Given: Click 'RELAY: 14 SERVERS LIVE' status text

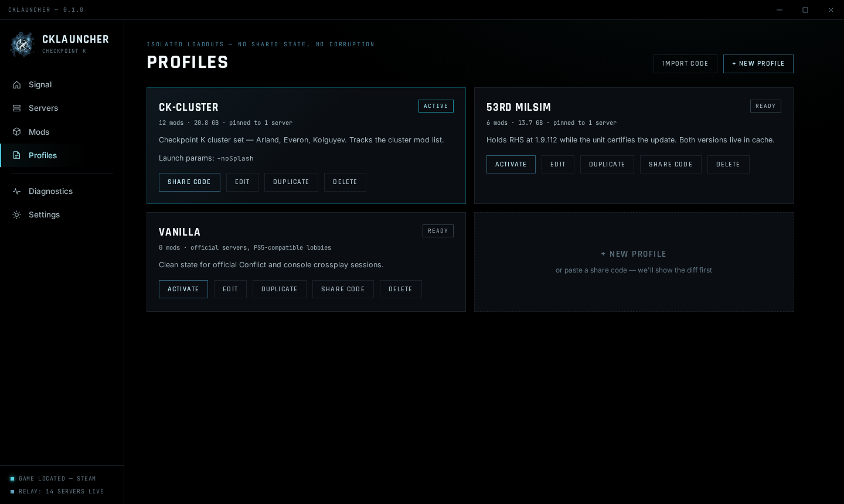Looking at the screenshot, I should point(62,492).
